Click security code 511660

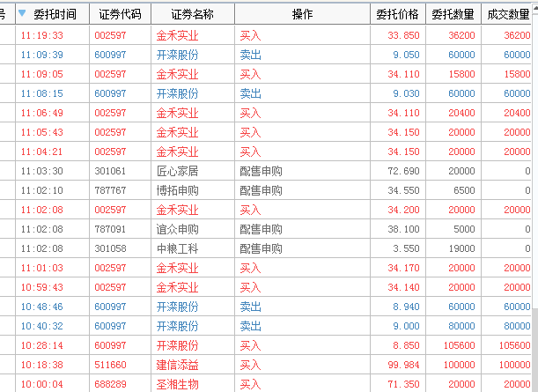(110, 365)
